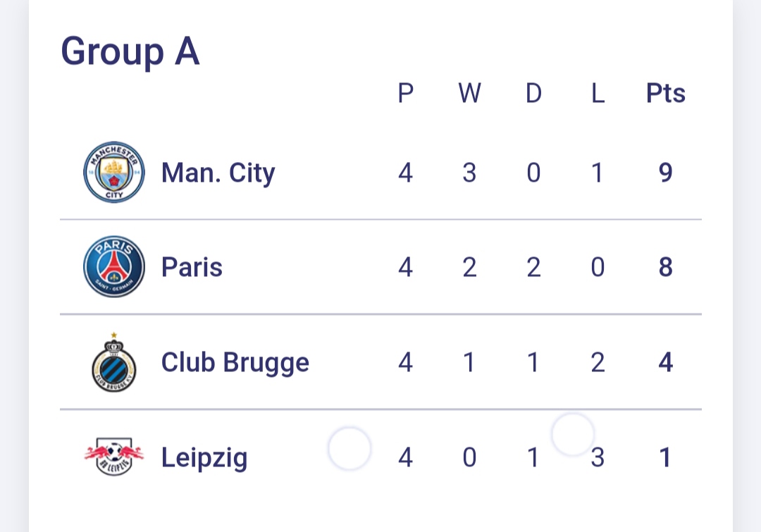Select the Club Brugge badge
The height and width of the screenshot is (532, 761).
click(x=114, y=362)
